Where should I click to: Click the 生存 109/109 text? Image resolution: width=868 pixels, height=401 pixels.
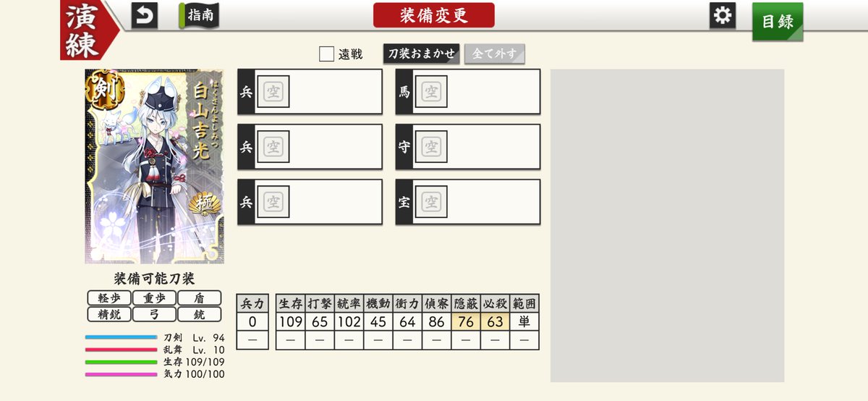coord(194,362)
